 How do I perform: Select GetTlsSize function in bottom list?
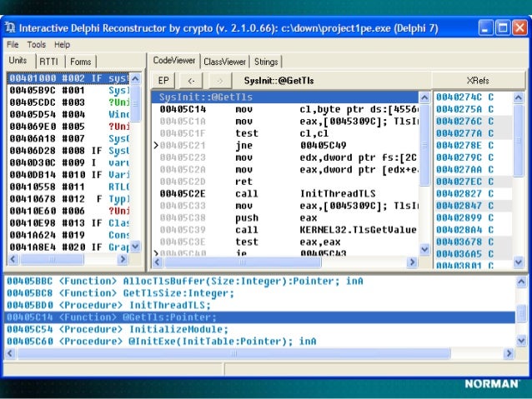[260, 293]
